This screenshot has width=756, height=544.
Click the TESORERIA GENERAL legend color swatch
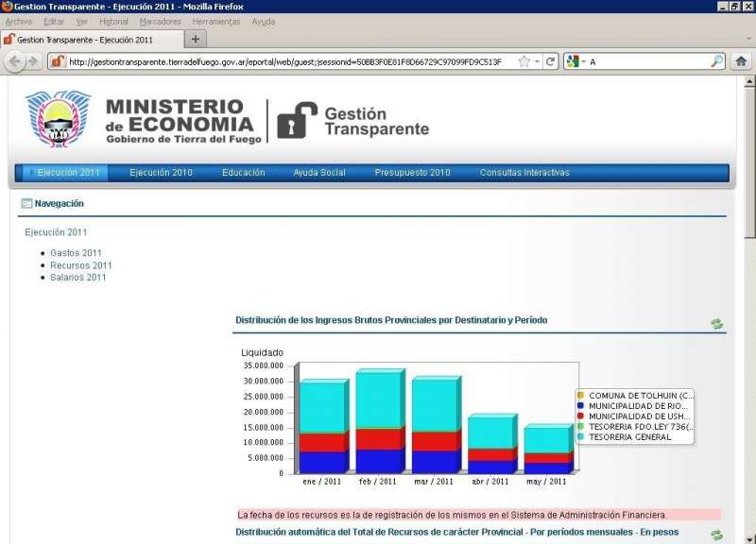pyautogui.click(x=580, y=437)
